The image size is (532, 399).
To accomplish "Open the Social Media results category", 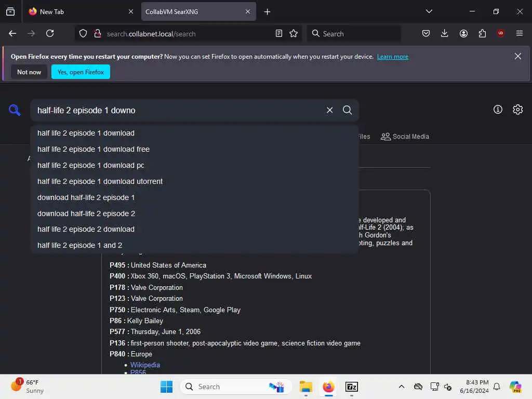I will 405,137.
